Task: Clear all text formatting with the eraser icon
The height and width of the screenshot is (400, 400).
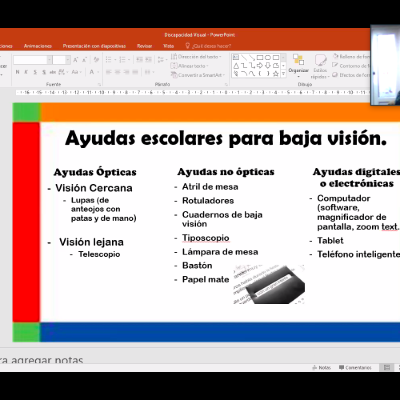Action: click(x=96, y=60)
